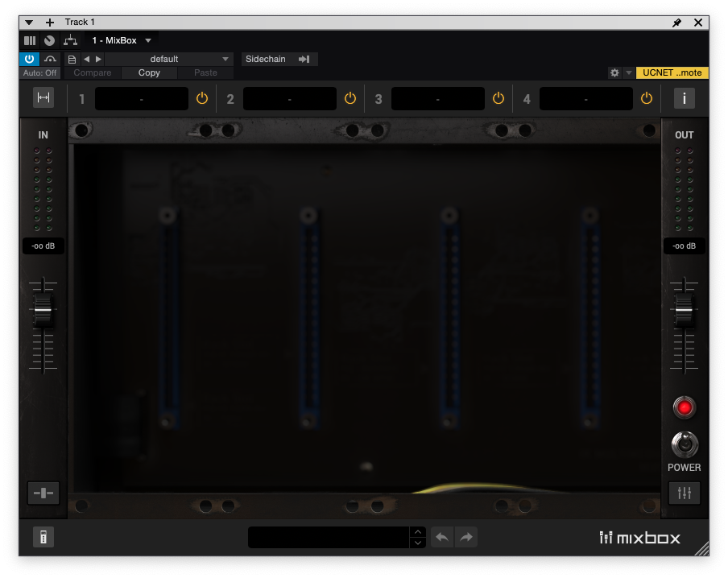Click the OUT gain fader handle
Image resolution: width=728 pixels, height=578 pixels.
pos(685,310)
